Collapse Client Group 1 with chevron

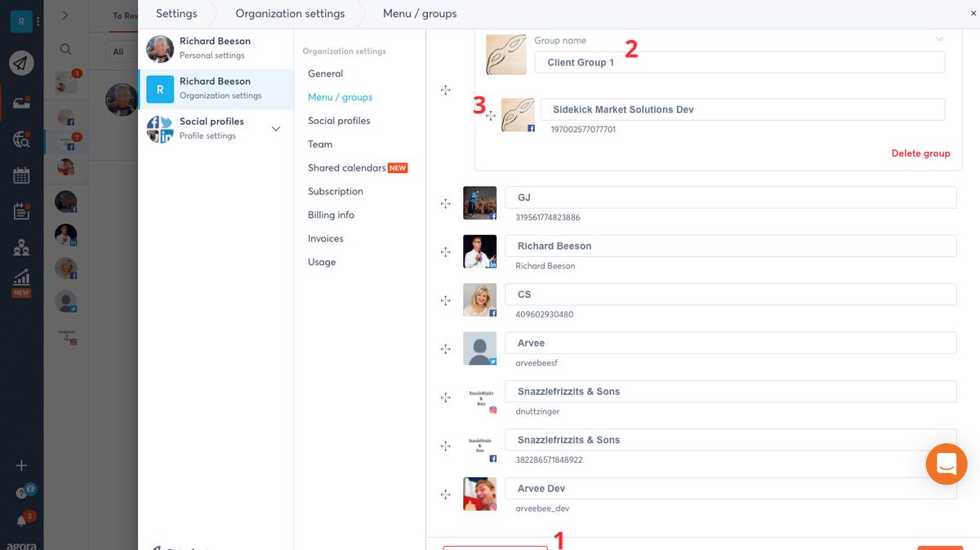point(939,38)
